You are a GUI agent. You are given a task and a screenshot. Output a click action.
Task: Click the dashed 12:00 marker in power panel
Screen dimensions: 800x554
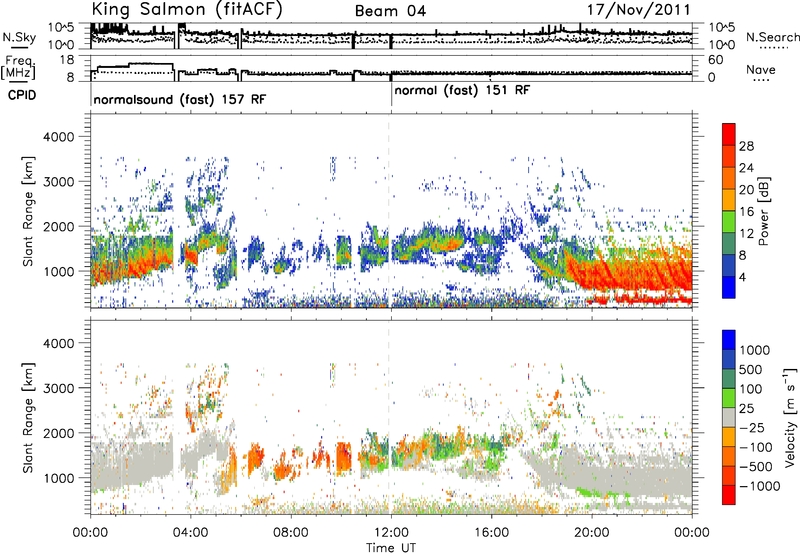[x=389, y=211]
